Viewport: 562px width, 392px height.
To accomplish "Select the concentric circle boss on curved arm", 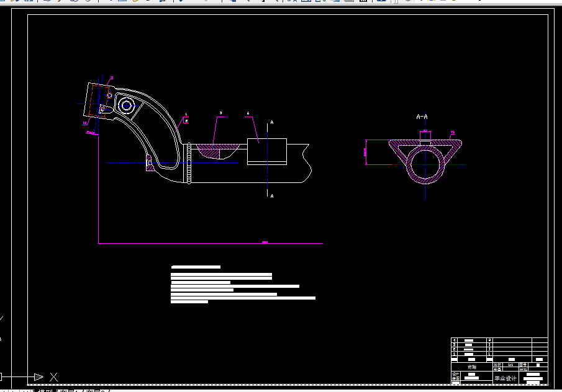I will (126, 105).
